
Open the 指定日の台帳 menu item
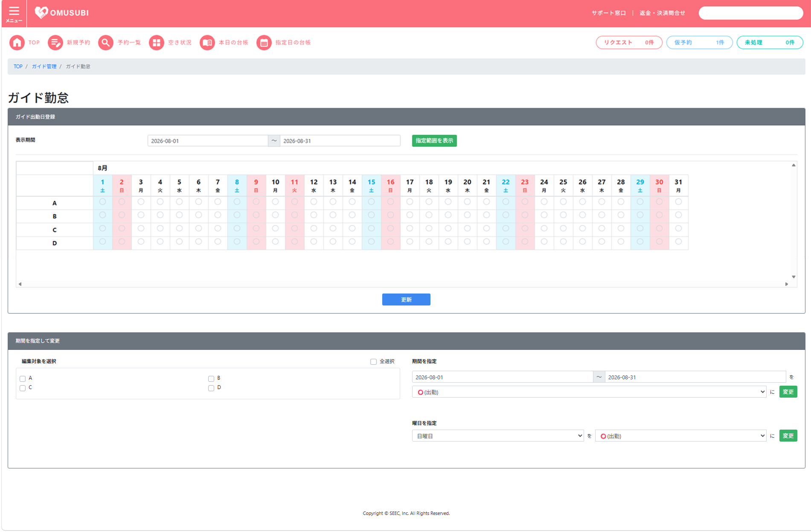pos(293,43)
